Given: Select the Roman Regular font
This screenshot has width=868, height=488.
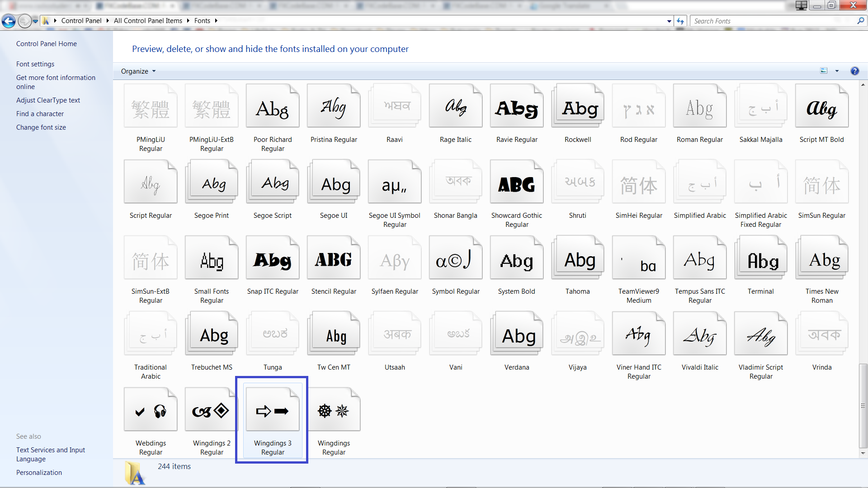Looking at the screenshot, I should coord(700,114).
